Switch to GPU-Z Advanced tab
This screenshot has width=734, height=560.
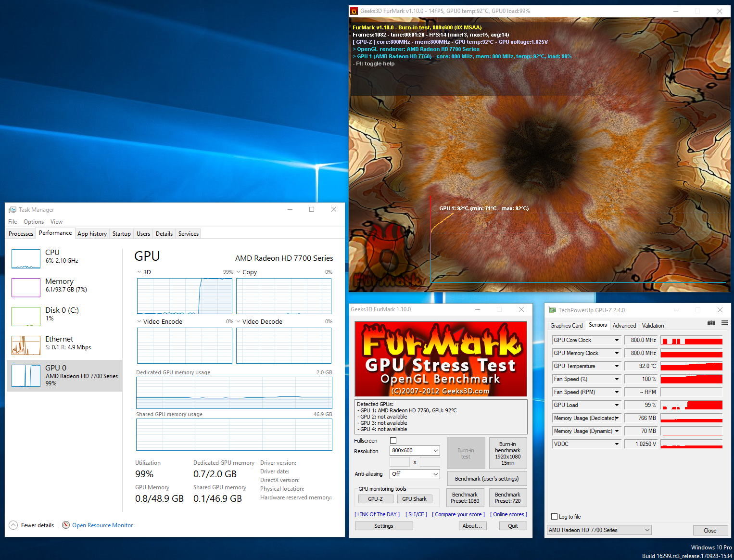(x=624, y=326)
